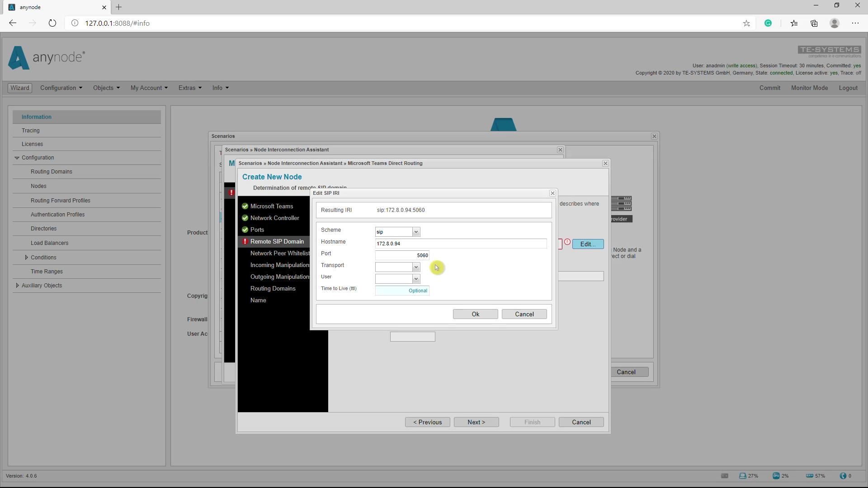Collapse the Configuration tree in sidebar
Image resolution: width=868 pixels, height=488 pixels.
(x=17, y=158)
